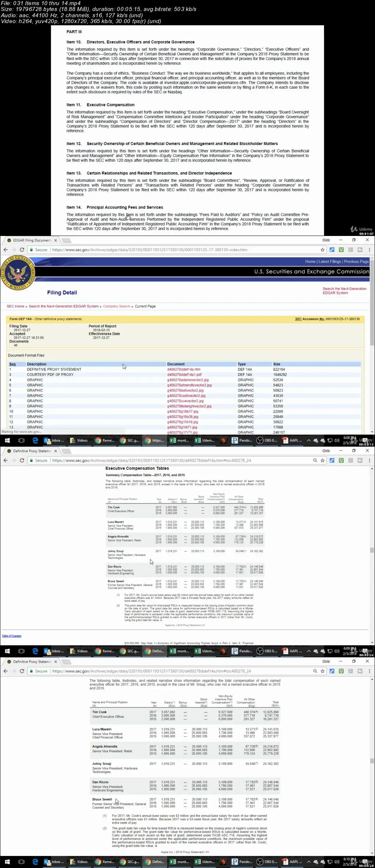This screenshot has width=375, height=868.
Task: Open the Company Search breadcrumb
Action: pyautogui.click(x=116, y=306)
